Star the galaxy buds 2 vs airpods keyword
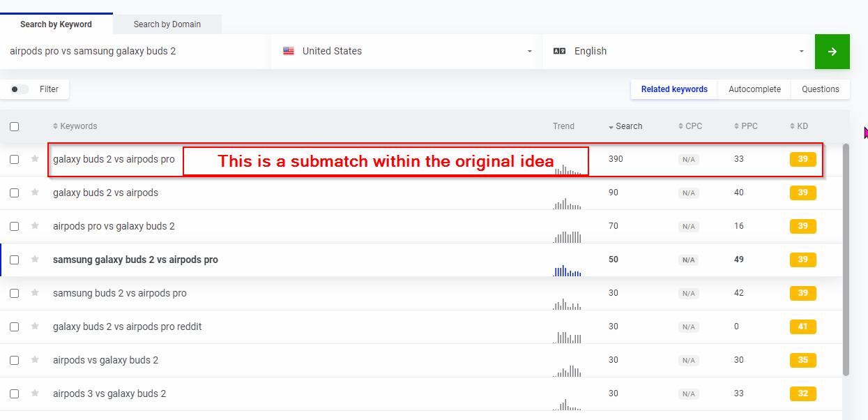The width and height of the screenshot is (868, 420). (35, 192)
